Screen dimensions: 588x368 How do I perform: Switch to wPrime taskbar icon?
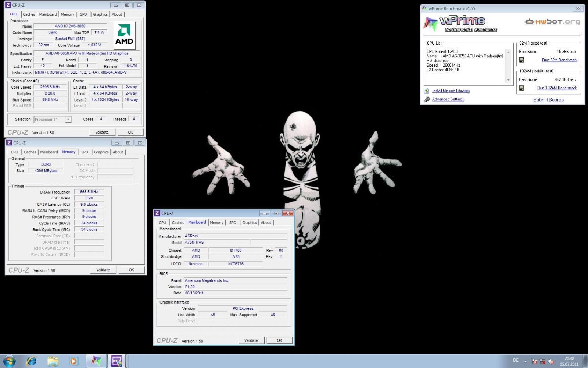click(96, 361)
